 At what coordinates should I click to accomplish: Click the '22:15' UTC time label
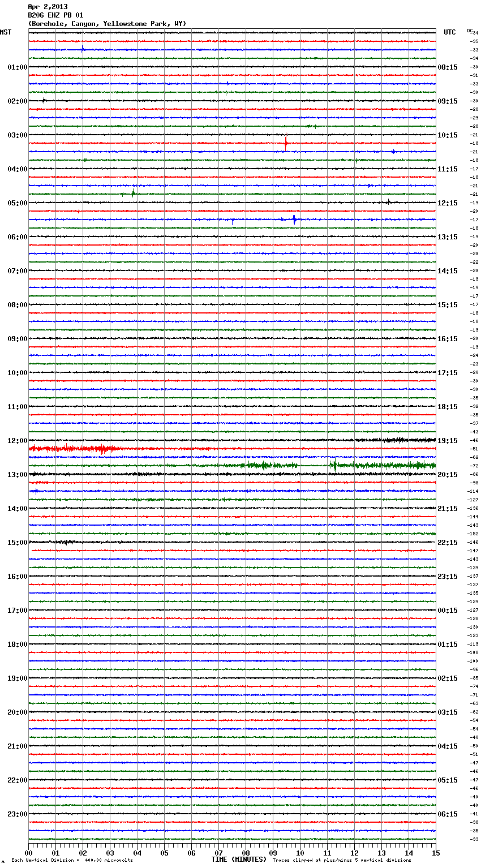pos(448,543)
